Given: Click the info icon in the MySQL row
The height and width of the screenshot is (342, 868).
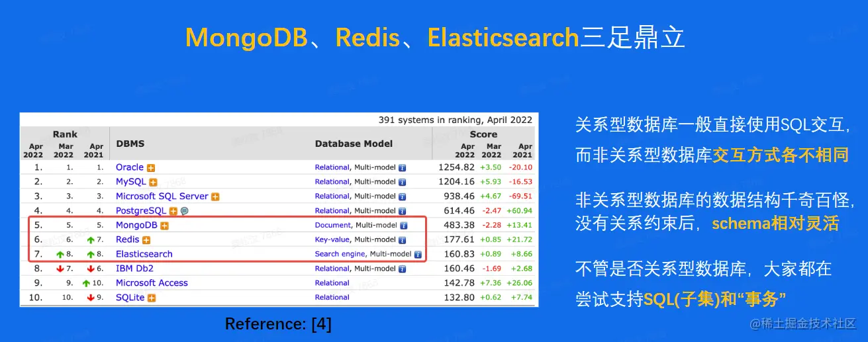Looking at the screenshot, I should click(402, 183).
